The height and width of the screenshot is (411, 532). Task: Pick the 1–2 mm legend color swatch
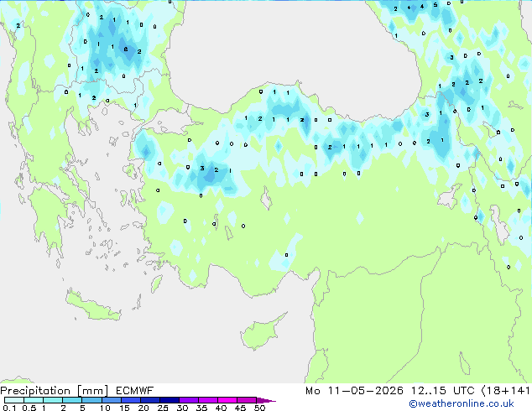click(x=53, y=400)
